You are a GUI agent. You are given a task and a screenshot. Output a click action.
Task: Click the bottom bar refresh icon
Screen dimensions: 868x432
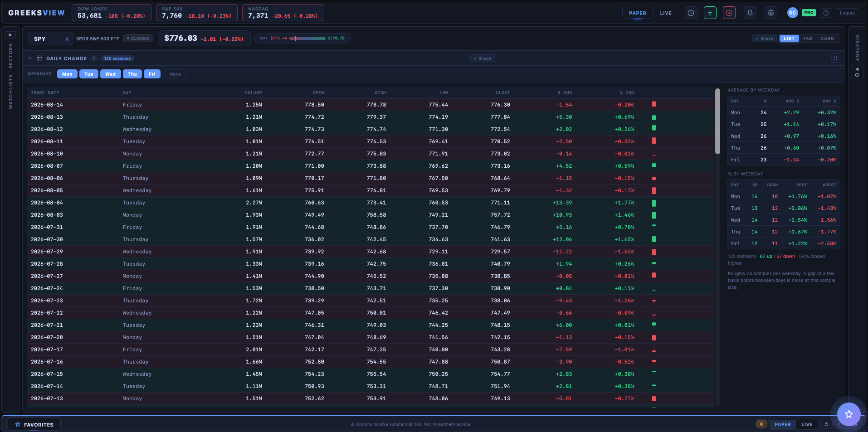point(826,424)
